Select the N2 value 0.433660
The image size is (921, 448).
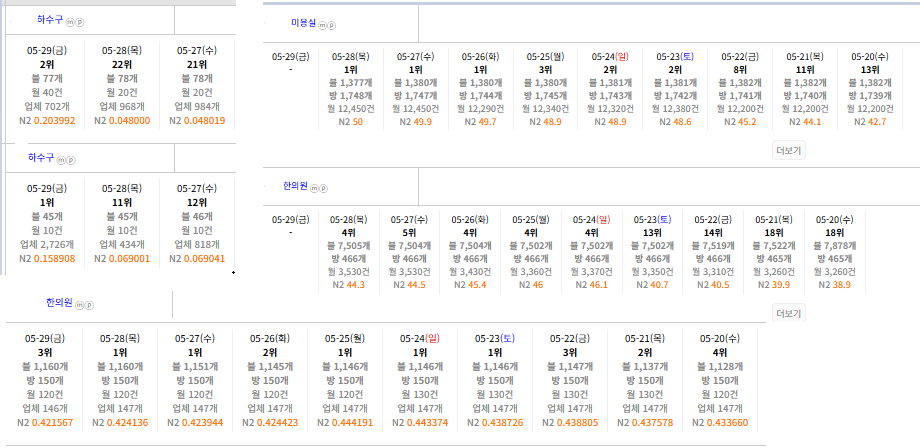727,422
